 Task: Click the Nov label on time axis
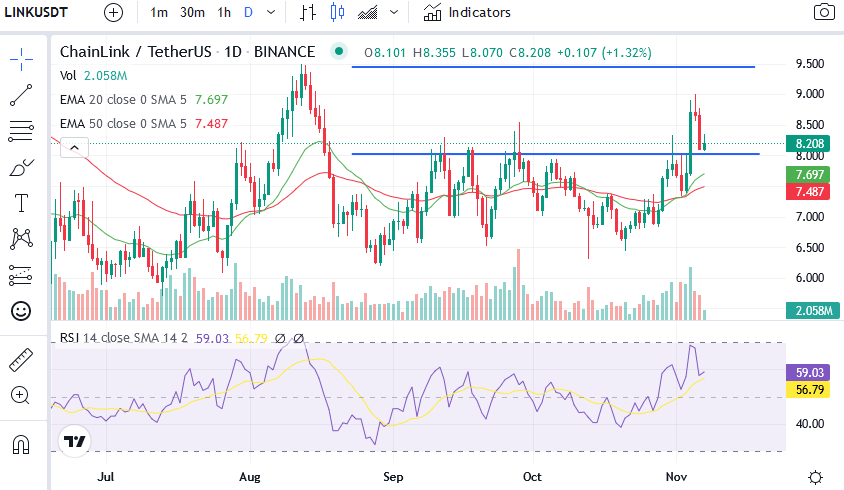point(676,477)
